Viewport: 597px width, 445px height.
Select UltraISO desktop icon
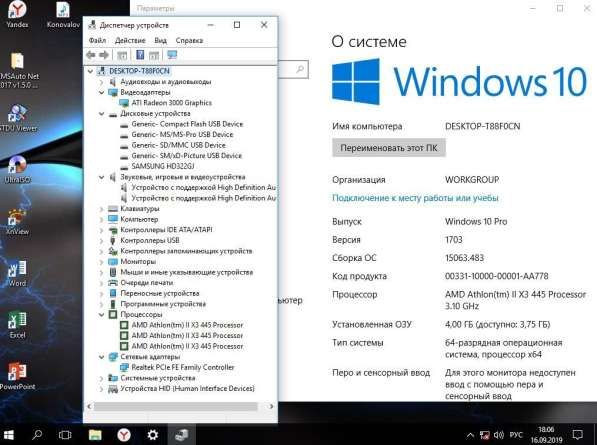(x=18, y=169)
